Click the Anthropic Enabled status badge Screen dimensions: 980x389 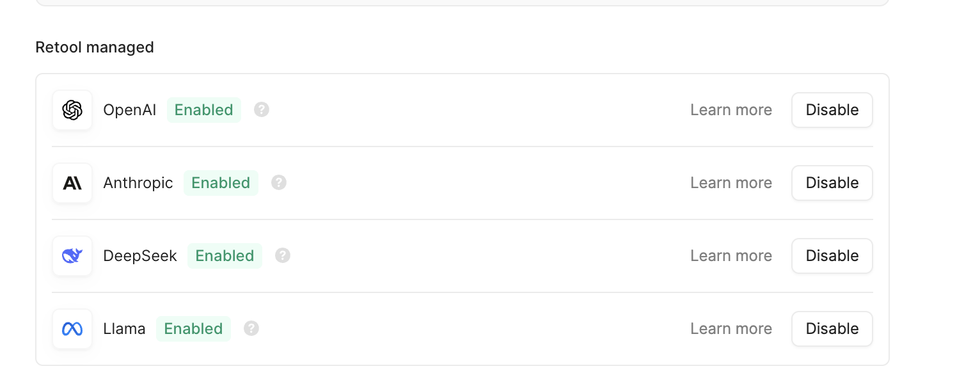[x=221, y=183]
